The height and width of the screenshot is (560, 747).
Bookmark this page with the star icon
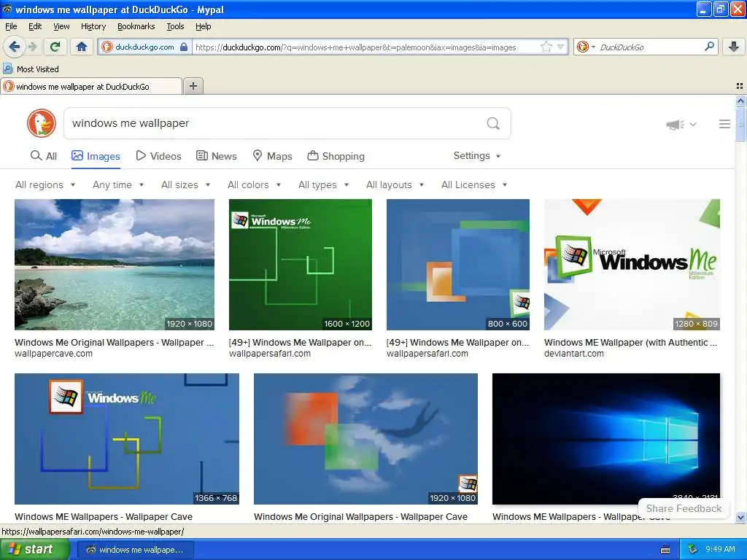click(546, 47)
